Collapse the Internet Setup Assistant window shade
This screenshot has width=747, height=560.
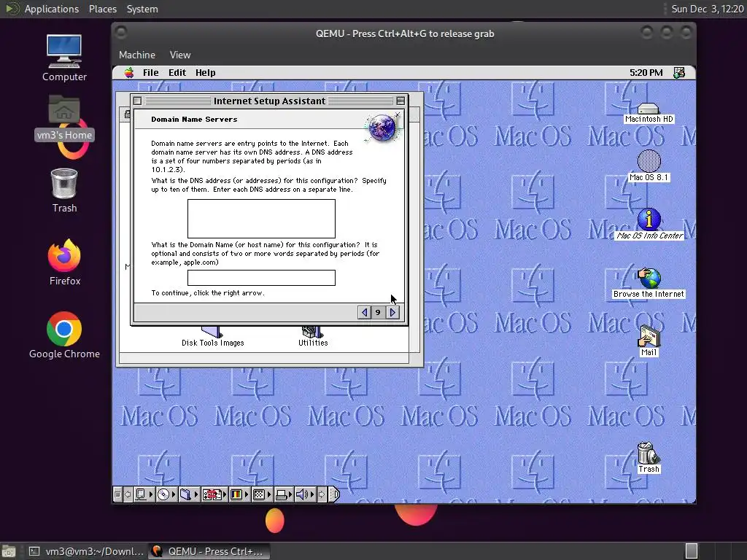click(x=400, y=101)
